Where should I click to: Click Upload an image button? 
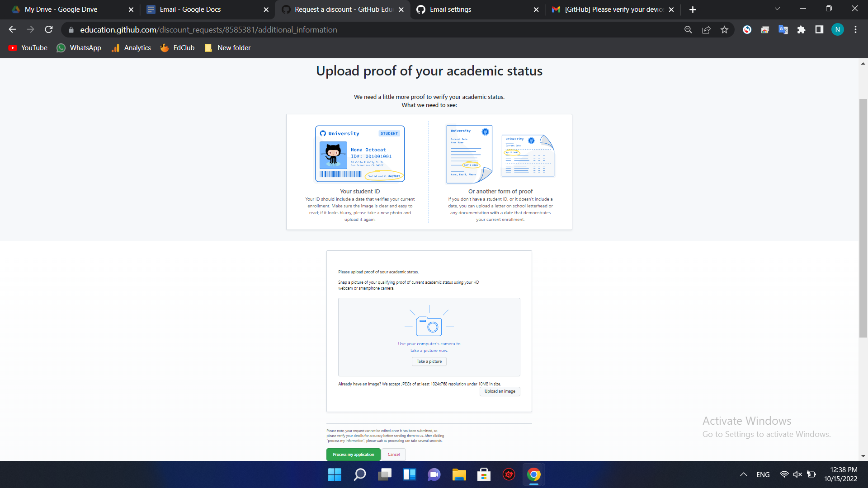[500, 391]
